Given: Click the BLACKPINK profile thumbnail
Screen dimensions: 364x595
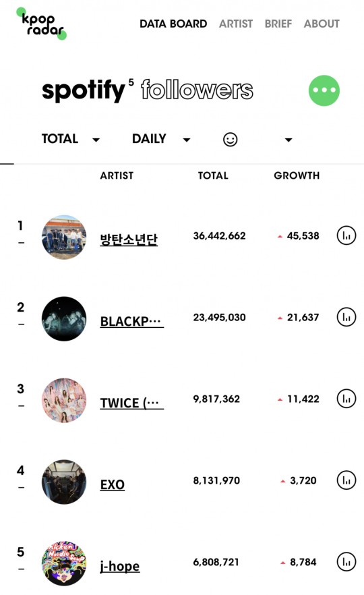Looking at the screenshot, I should pyautogui.click(x=64, y=318).
